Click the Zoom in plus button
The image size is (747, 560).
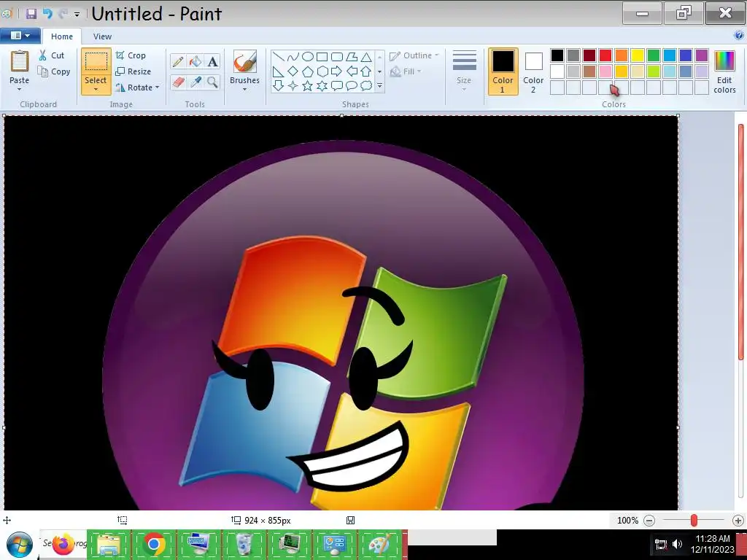[738, 521]
